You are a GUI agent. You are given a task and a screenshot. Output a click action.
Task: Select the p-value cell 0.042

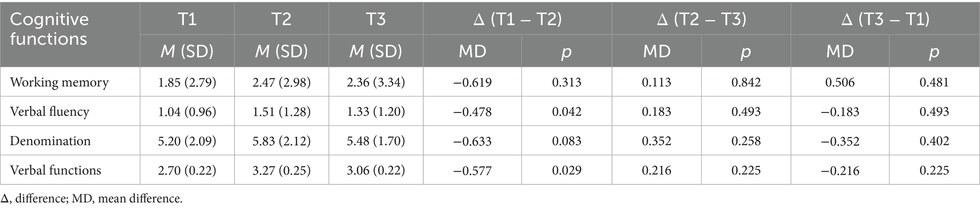[x=566, y=112]
